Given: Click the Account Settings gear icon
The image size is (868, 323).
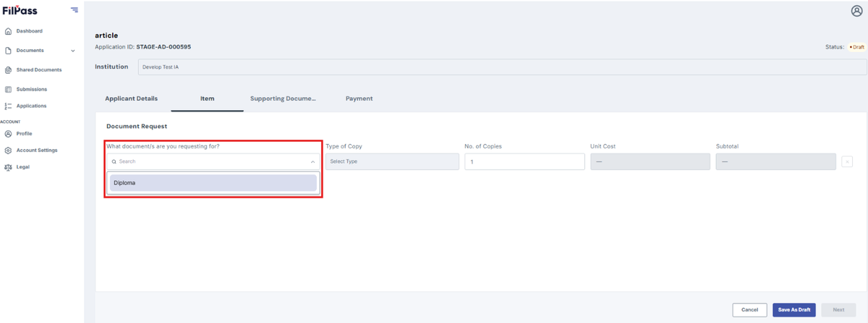Looking at the screenshot, I should point(8,151).
